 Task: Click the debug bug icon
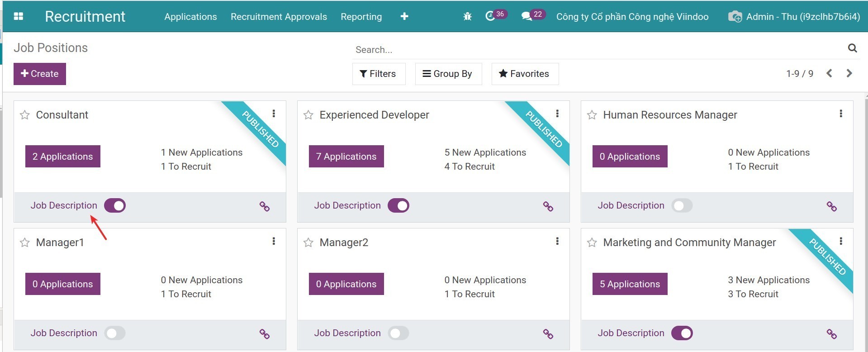pos(467,17)
